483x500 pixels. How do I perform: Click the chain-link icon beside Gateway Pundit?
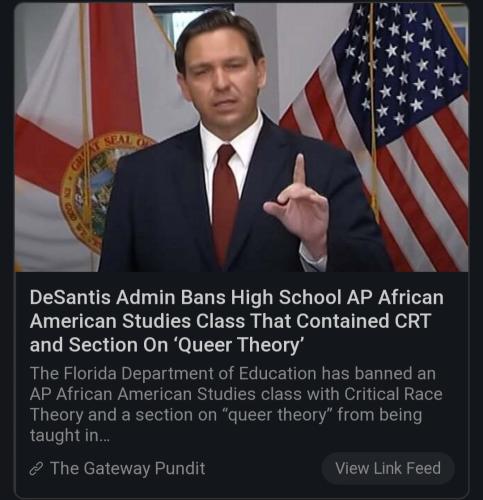coord(36,469)
